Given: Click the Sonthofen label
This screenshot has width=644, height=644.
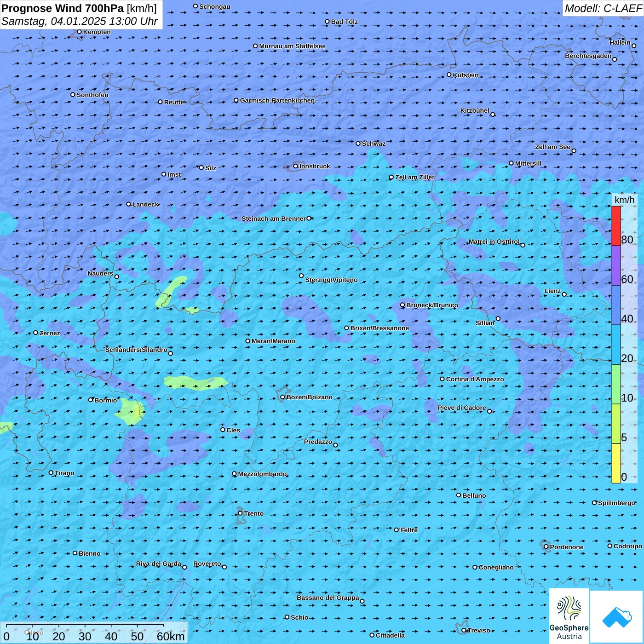Looking at the screenshot, I should [92, 95].
